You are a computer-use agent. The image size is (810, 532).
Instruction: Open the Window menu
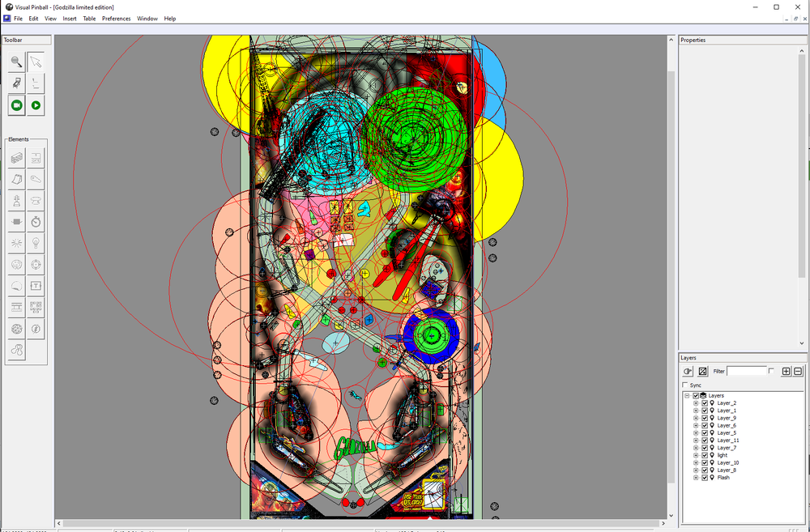147,19
